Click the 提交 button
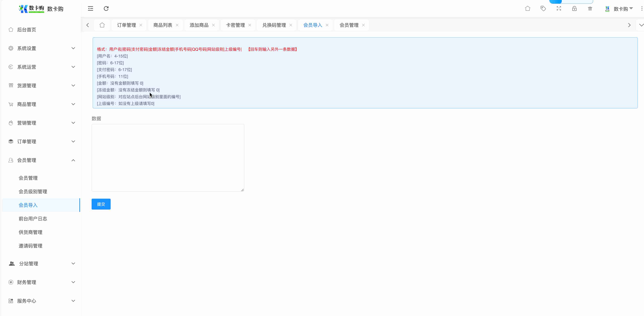The image size is (644, 316). (x=101, y=204)
